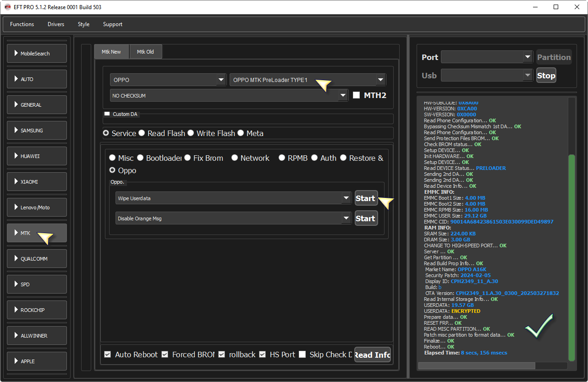Screen dimensions: 588x382
Task: Open the Functions menu
Action: 22,24
